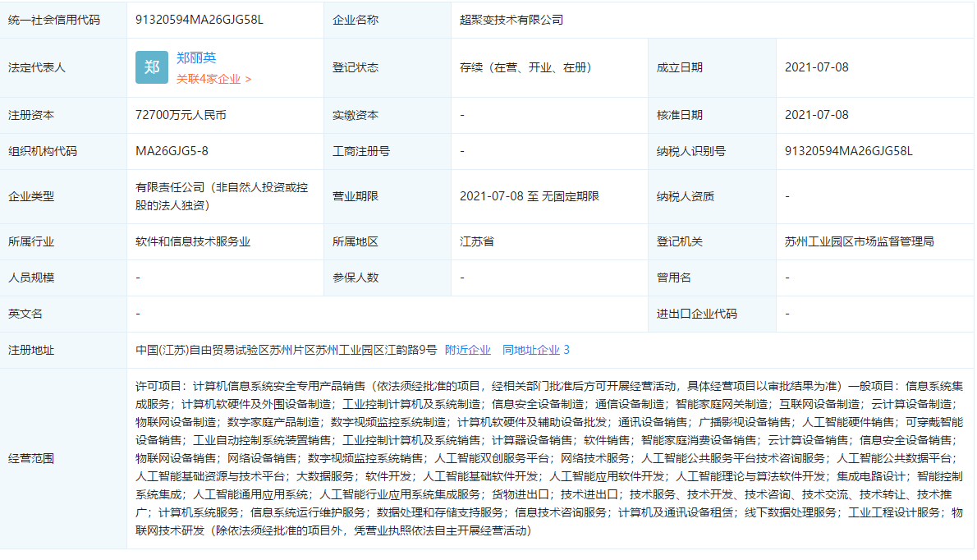Click business term 2021-07-08 至 无固定期限
977x560 pixels.
tap(530, 196)
